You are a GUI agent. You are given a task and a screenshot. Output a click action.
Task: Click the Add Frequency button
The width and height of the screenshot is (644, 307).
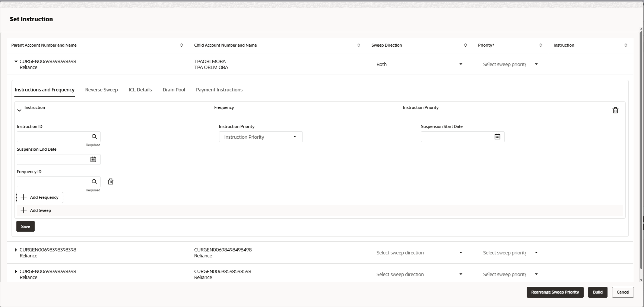pos(40,197)
